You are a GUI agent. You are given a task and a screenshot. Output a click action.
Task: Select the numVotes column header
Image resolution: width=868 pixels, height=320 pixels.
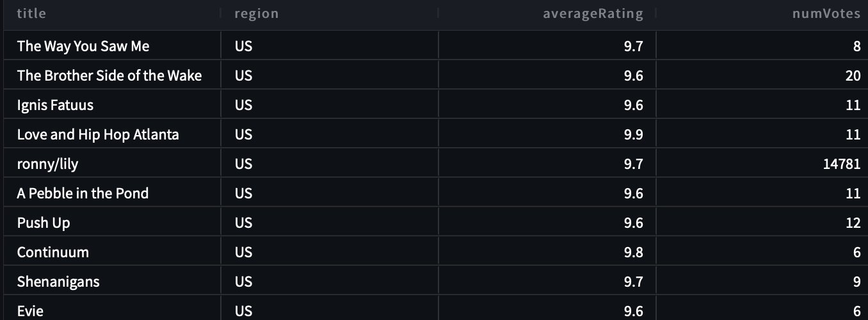(762, 13)
